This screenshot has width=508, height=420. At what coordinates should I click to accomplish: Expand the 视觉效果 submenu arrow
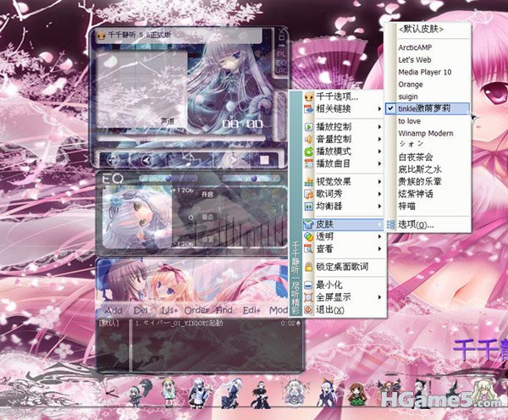tap(379, 181)
